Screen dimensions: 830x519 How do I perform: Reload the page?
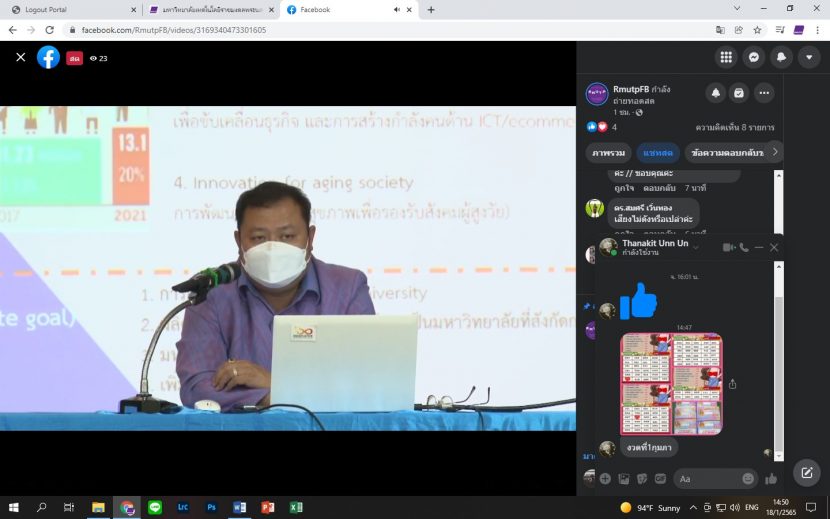pyautogui.click(x=49, y=30)
